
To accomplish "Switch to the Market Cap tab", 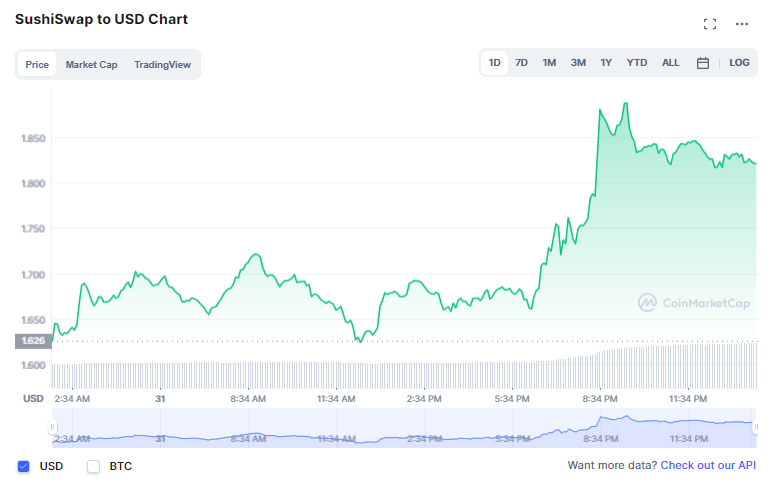I will click(x=91, y=65).
